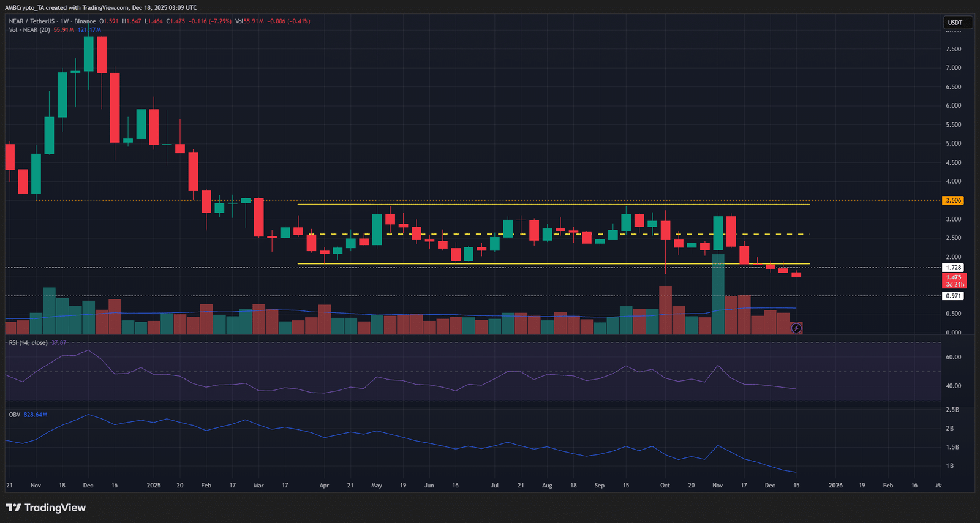Click the TradingView logo icon at the bottom left
Viewport: 980px width, 523px height.
[x=13, y=508]
